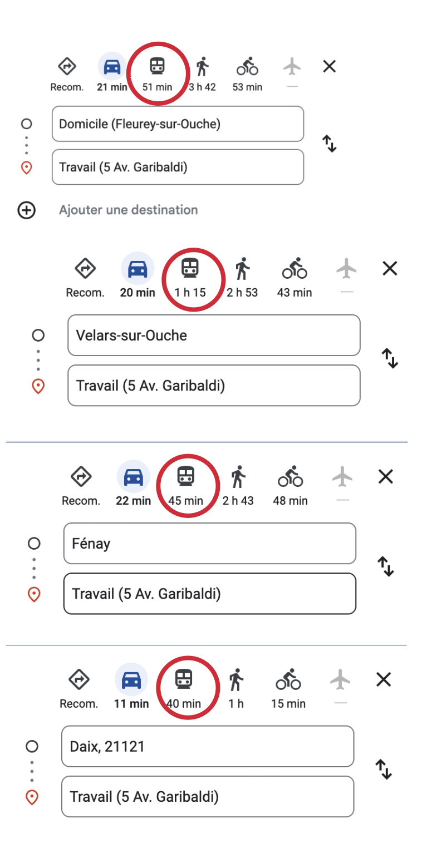Choose driving mode for Velars-sur-Ouche route
The height and width of the screenshot is (868, 422).
138,269
